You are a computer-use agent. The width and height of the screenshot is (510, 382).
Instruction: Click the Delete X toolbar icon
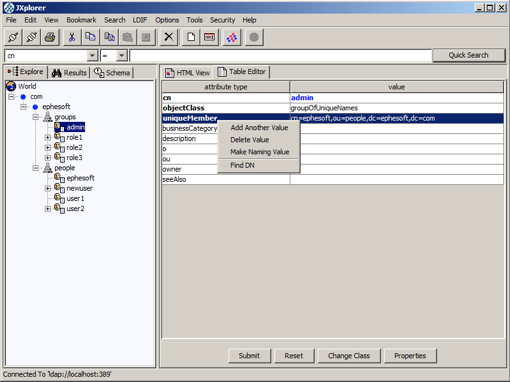(x=169, y=37)
